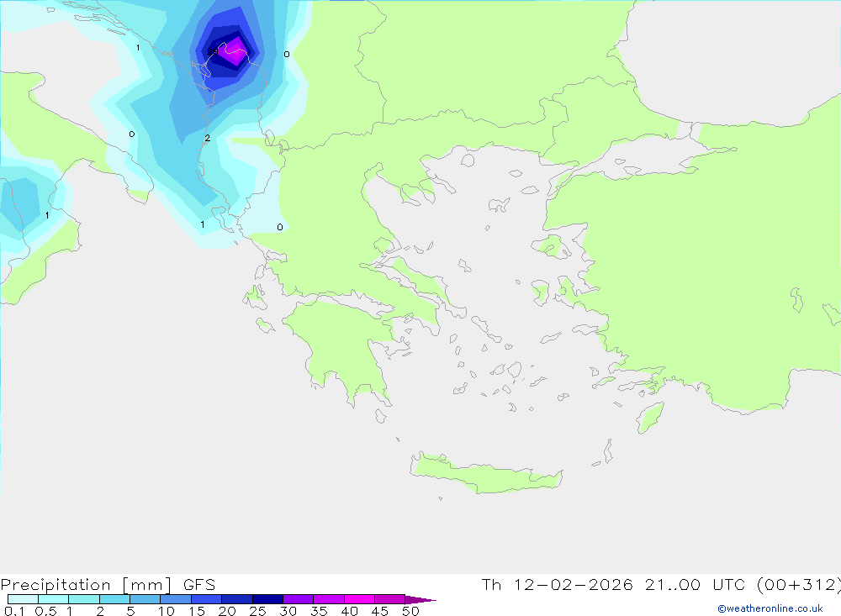Viewport: 841px width, 616px height.
Task: Pick the 1–2 mm legend color box
Action: pyautogui.click(x=83, y=599)
